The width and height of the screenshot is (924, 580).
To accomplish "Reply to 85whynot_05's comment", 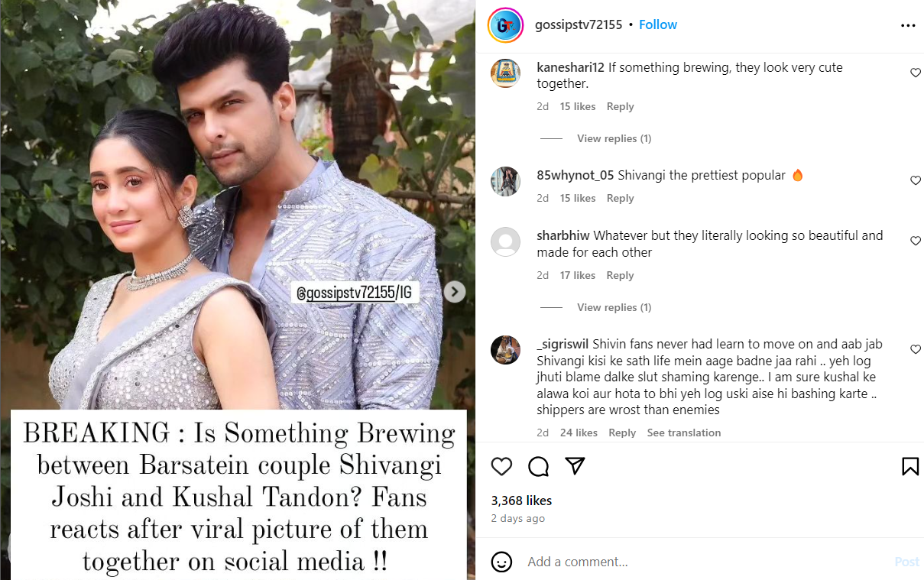I will click(620, 198).
